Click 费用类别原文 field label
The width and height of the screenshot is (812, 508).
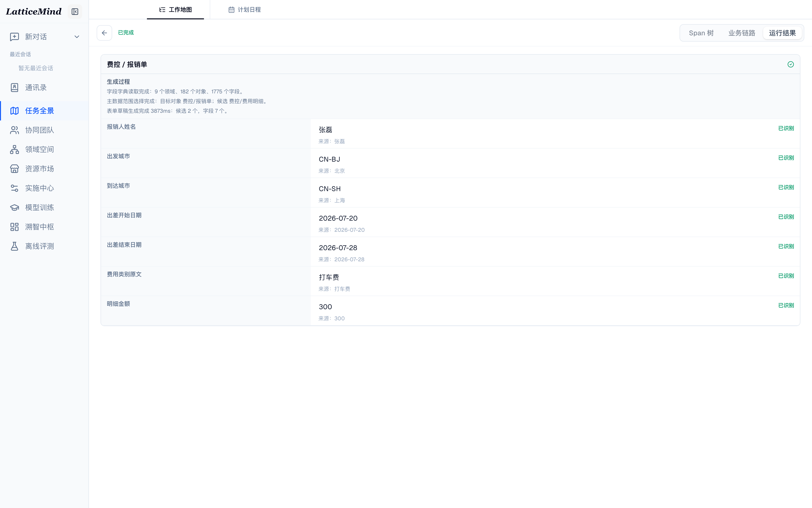point(124,274)
